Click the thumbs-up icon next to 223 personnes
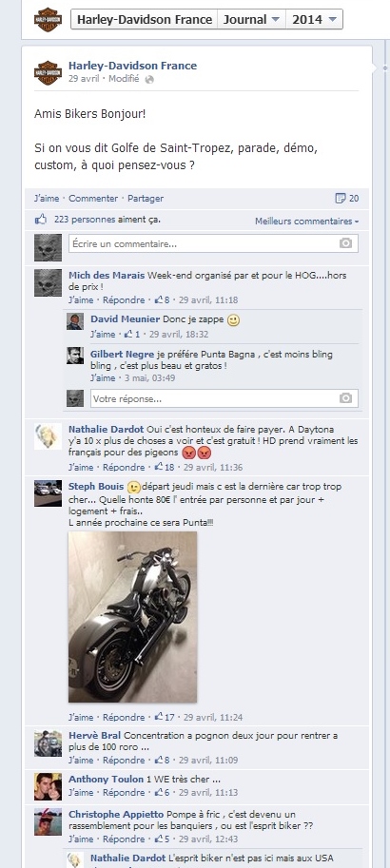 point(41,220)
